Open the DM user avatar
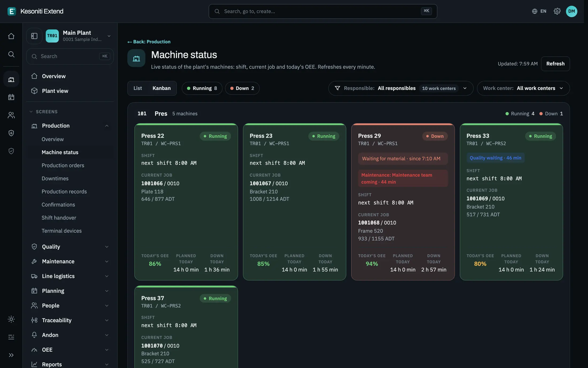Image resolution: width=588 pixels, height=368 pixels. click(571, 11)
